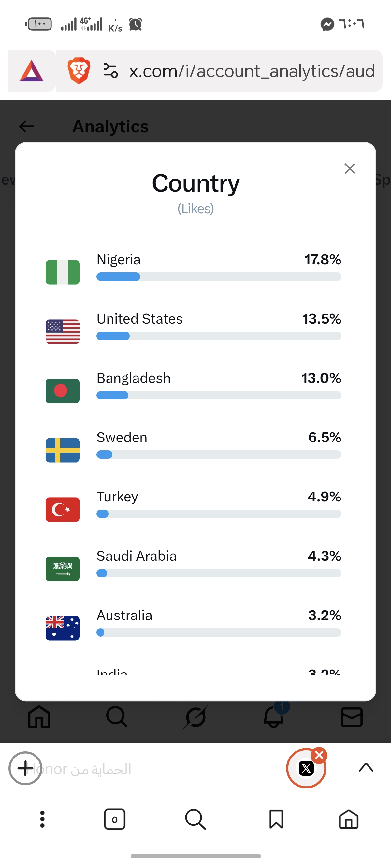
Task: Open Brave Rewards triangle icon
Action: tap(32, 71)
